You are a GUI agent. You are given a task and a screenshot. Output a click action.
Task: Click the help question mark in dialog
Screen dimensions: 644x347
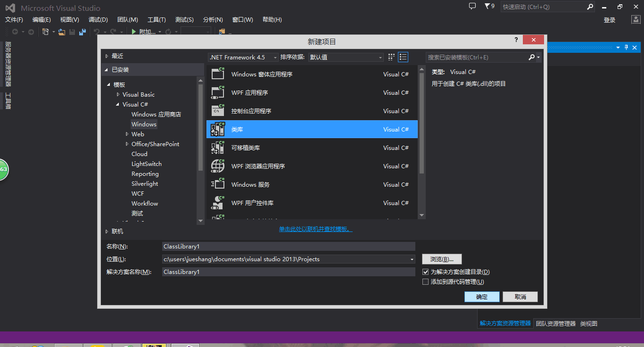516,40
